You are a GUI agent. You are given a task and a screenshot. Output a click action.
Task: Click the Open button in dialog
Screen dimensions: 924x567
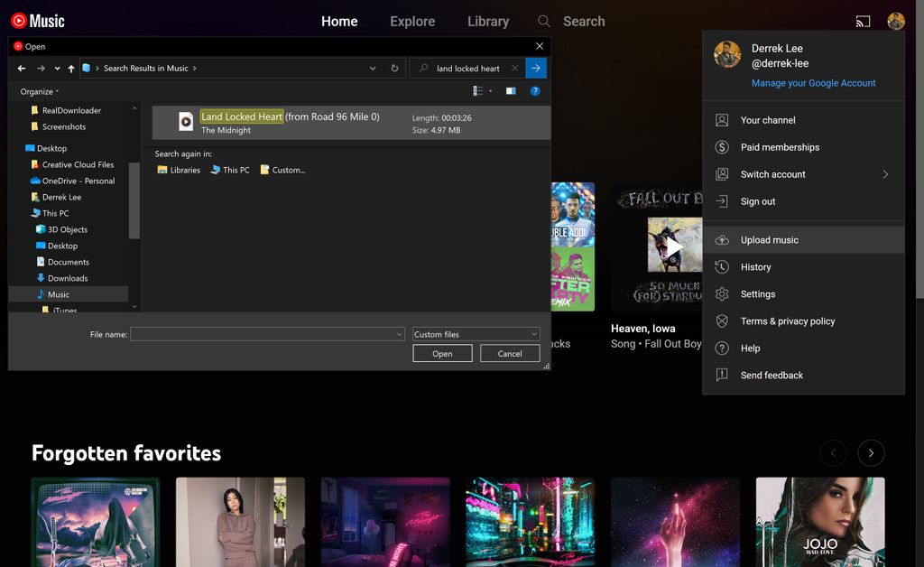pyautogui.click(x=442, y=354)
